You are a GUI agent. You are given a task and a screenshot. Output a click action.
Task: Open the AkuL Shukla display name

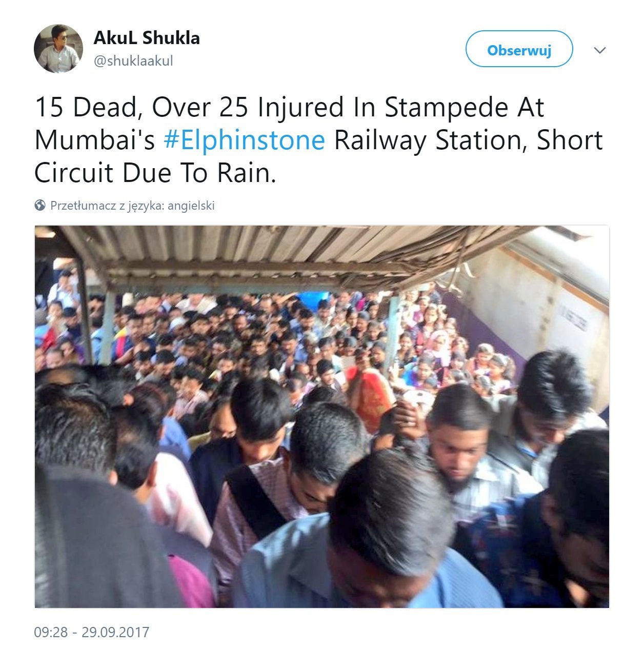coord(147,38)
